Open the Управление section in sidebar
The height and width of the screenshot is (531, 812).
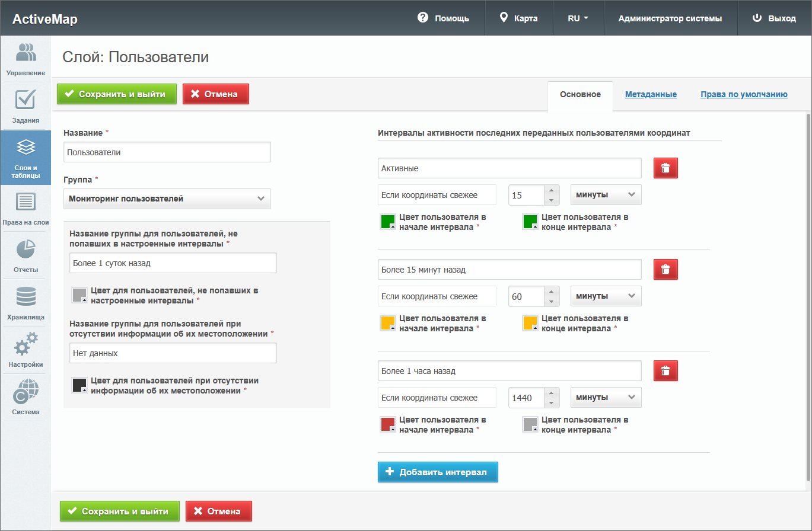26,59
